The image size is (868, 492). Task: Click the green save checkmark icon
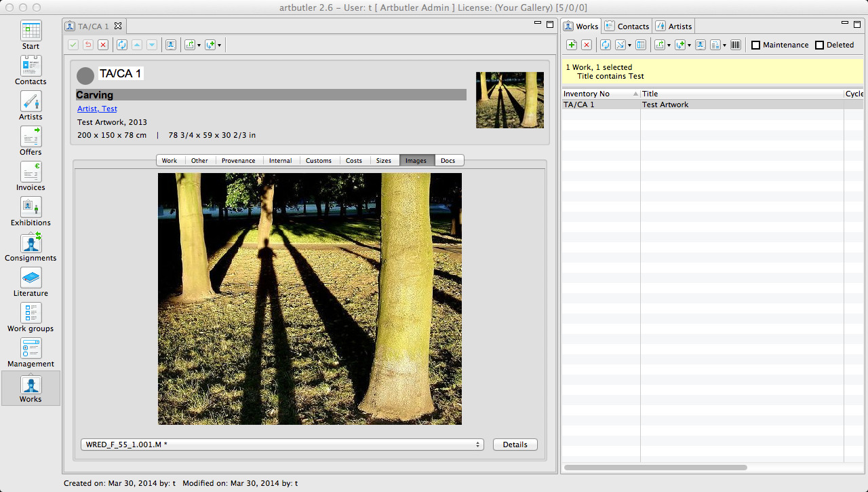[x=73, y=45]
